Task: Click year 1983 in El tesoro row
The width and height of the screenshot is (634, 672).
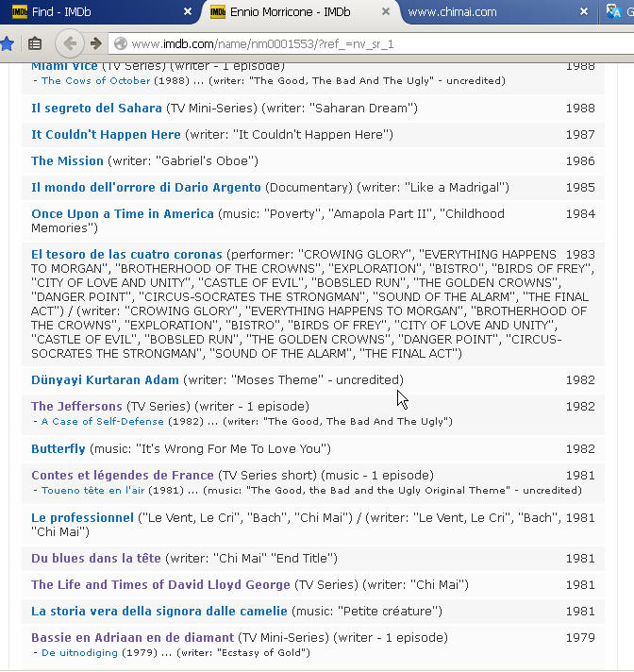Action: pos(580,255)
